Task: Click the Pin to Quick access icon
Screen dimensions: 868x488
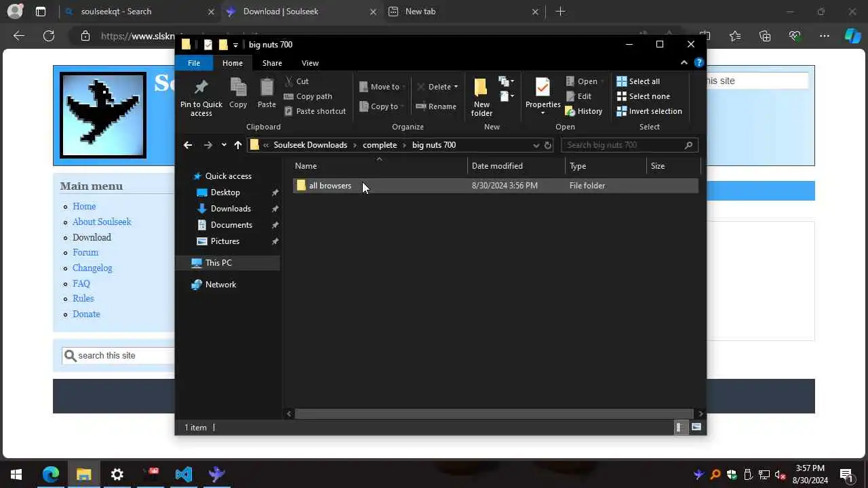Action: pos(201,87)
